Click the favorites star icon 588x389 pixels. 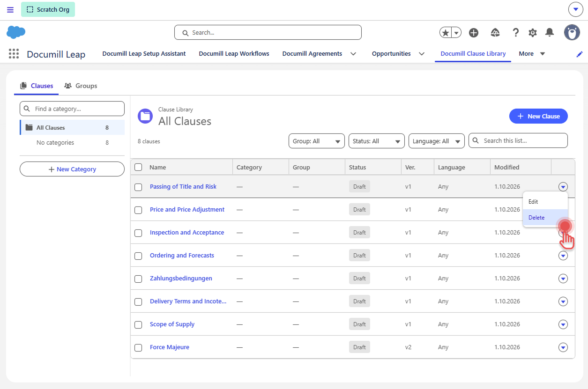click(446, 32)
